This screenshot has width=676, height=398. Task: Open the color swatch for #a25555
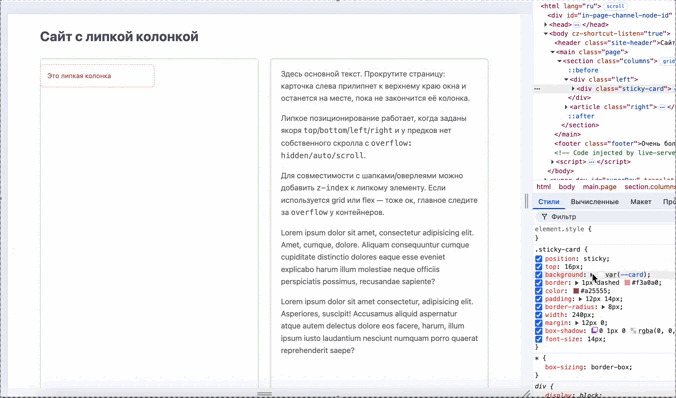576,291
